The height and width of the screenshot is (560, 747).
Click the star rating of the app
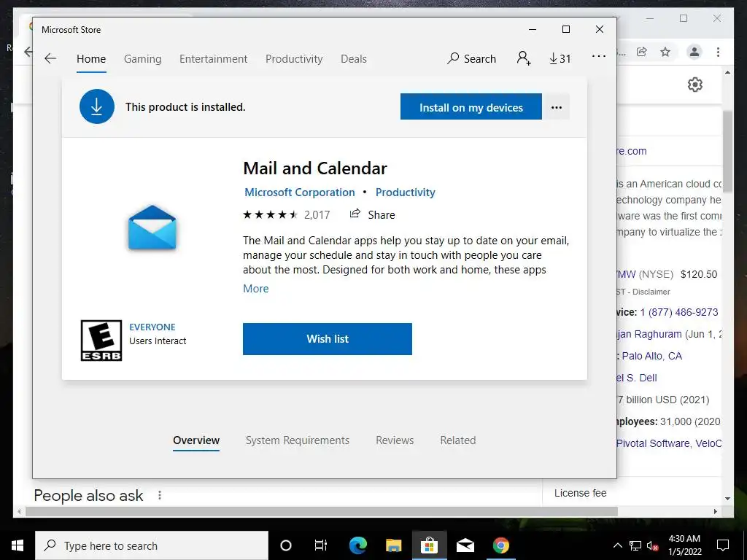click(271, 215)
